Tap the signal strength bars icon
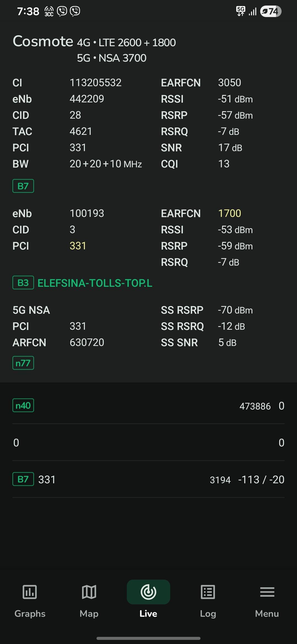 tap(253, 12)
